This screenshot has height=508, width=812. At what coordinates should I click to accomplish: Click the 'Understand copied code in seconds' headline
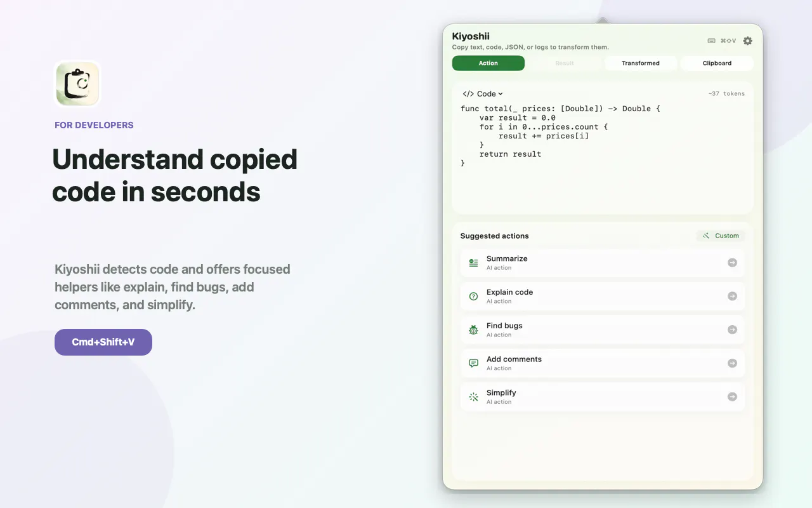[x=175, y=175]
